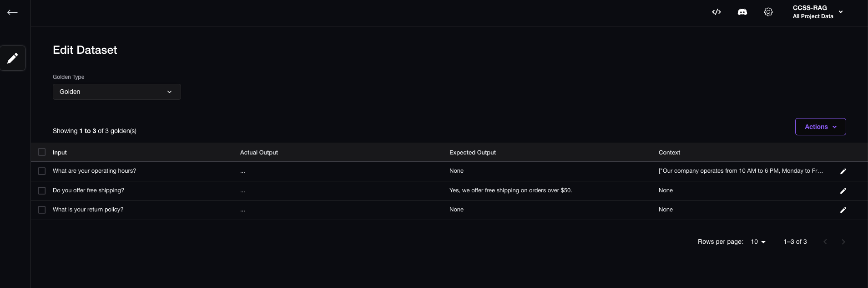This screenshot has height=288, width=868.
Task: Open the pencil edit sidebar item
Action: 13,58
